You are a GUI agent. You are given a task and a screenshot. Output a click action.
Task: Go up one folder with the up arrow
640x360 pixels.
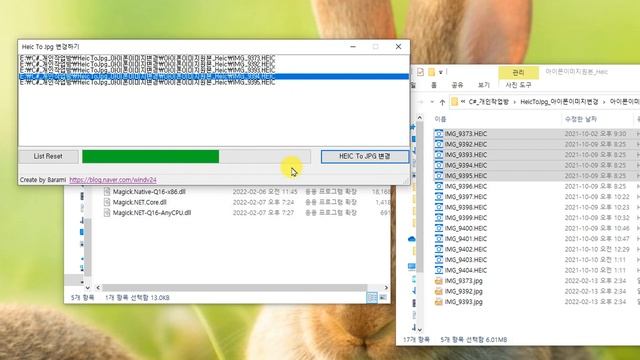(442, 102)
